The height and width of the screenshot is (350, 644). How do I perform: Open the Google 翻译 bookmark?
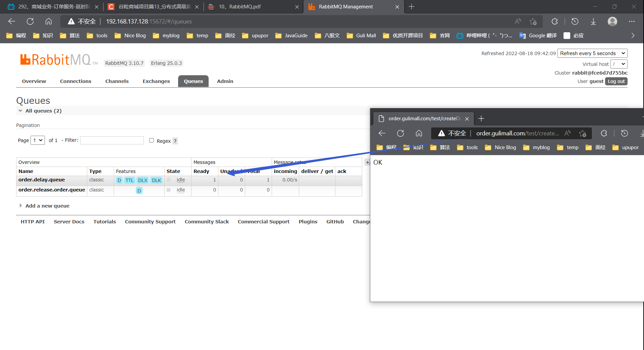click(538, 36)
